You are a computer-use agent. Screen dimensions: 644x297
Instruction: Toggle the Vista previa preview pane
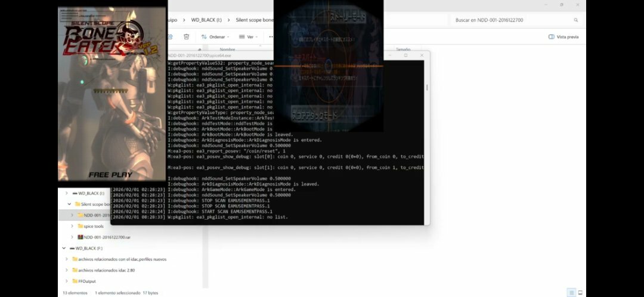tap(563, 36)
